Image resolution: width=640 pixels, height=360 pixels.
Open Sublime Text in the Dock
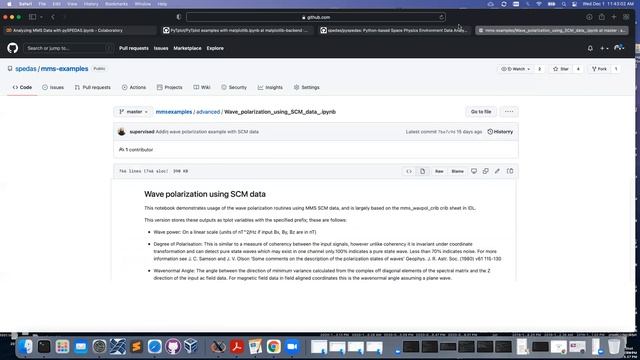click(x=136, y=347)
